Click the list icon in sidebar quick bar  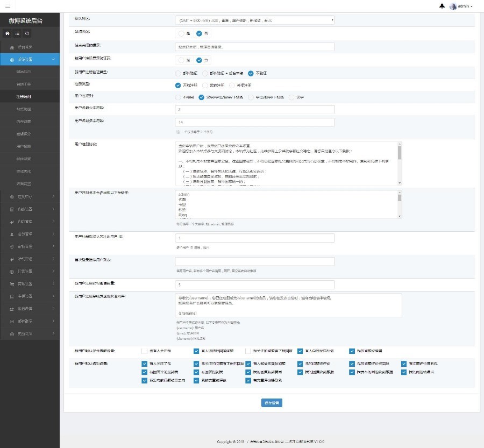coord(17,33)
